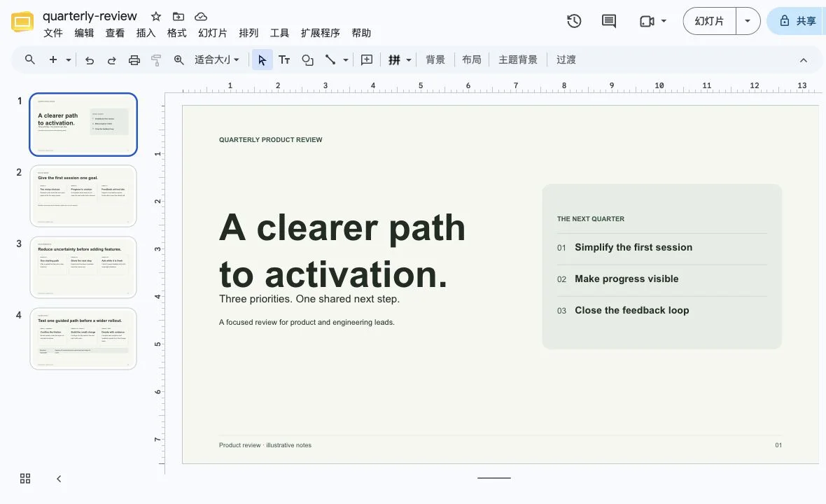Select the 'A clearer path to activation.' heading
This screenshot has height=504, width=826.
(x=342, y=251)
